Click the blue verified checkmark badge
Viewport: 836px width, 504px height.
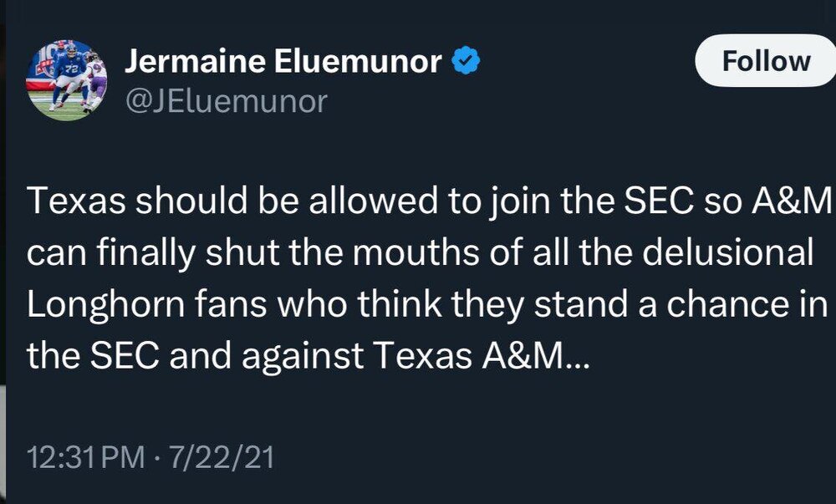pos(466,61)
